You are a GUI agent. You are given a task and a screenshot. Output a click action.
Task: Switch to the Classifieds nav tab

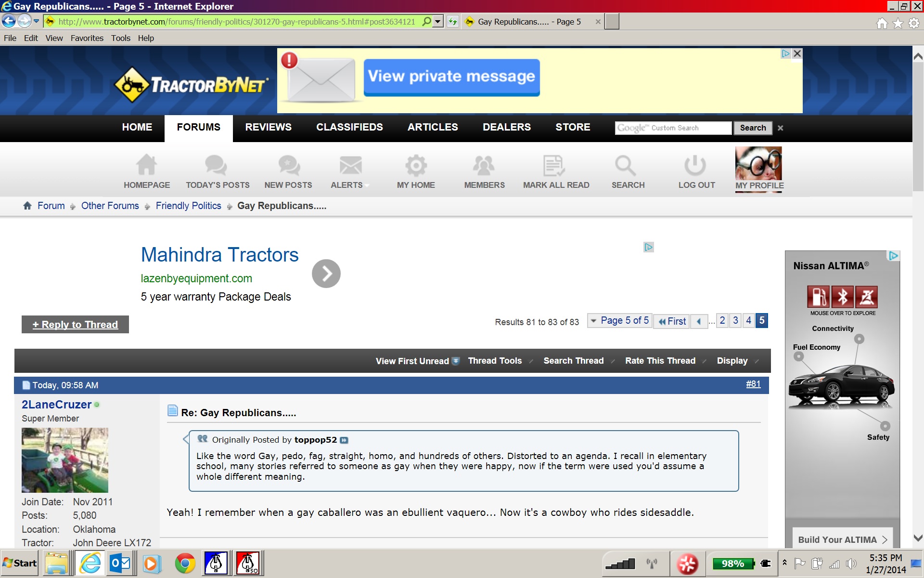coord(349,127)
